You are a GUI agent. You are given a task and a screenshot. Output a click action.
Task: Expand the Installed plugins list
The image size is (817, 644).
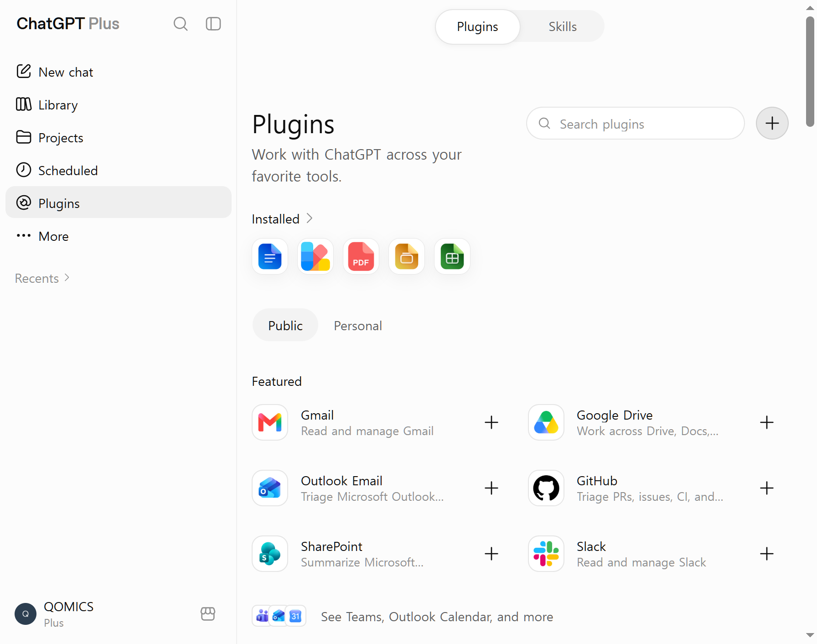click(282, 219)
